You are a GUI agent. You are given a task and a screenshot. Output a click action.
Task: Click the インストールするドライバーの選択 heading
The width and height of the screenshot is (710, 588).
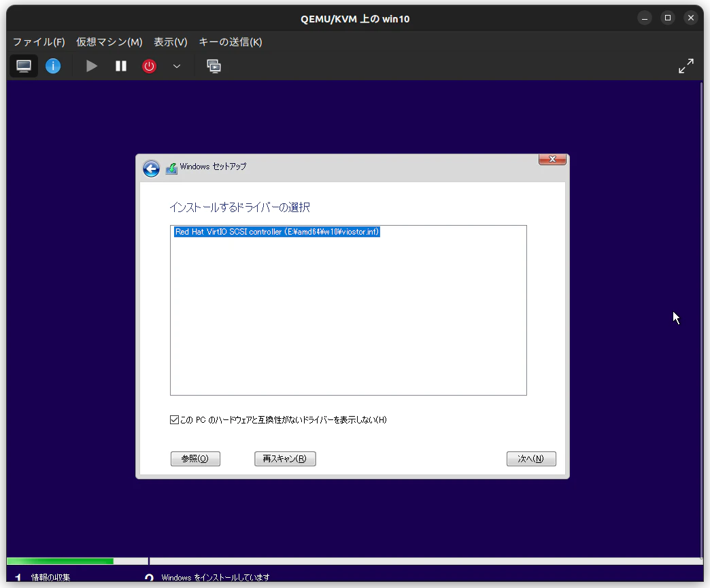click(x=239, y=207)
